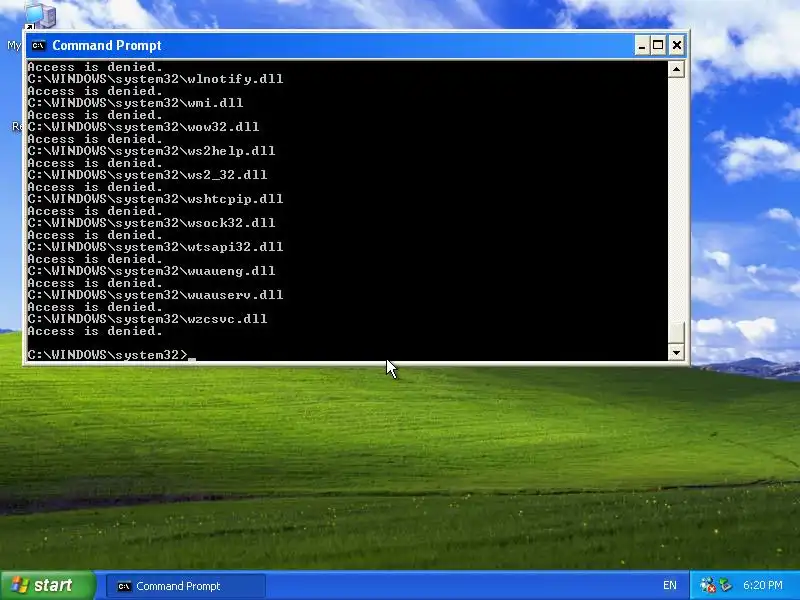Click the console vertical scrollbar thumb
The image size is (800, 600).
click(x=676, y=333)
